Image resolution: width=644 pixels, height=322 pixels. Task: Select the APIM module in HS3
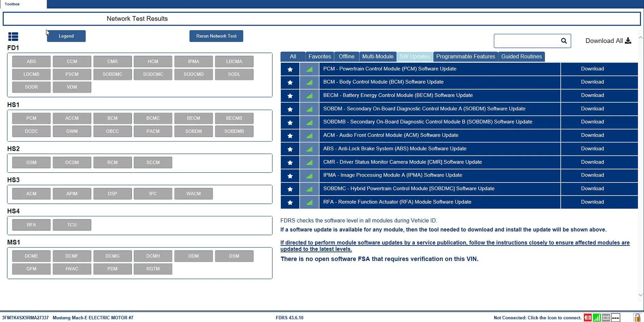coord(72,194)
